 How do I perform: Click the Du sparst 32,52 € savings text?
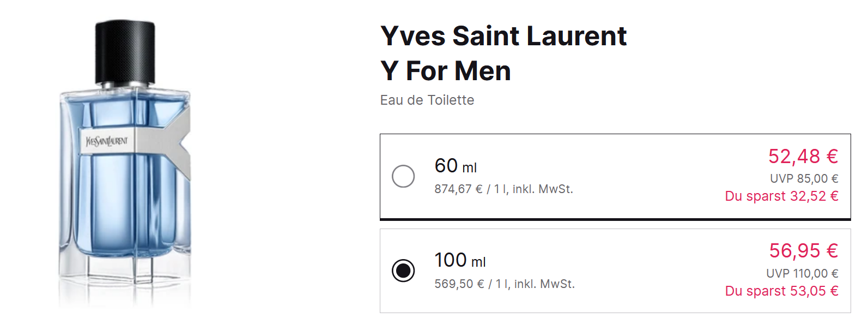click(781, 196)
